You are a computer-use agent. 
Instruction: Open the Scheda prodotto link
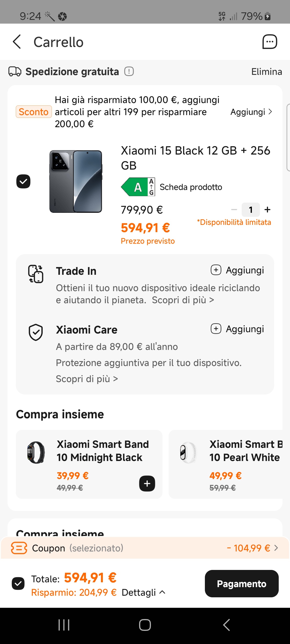tap(191, 187)
